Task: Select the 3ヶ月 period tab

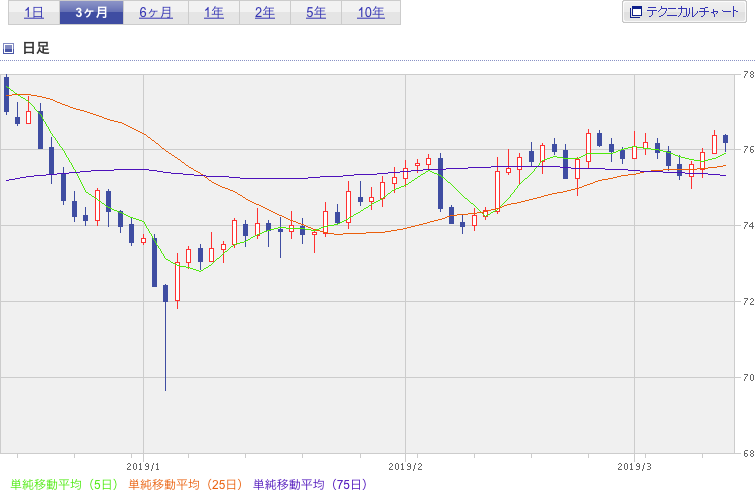Action: (x=91, y=13)
